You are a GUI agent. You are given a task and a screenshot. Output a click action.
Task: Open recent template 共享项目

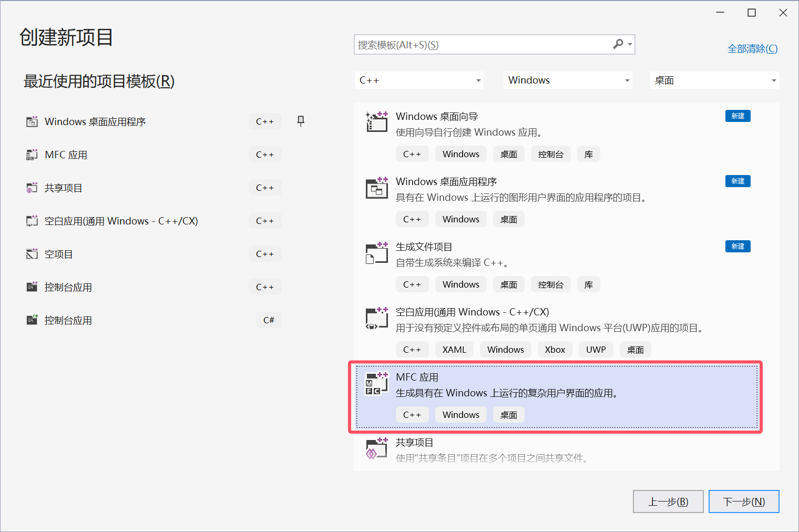pos(63,188)
